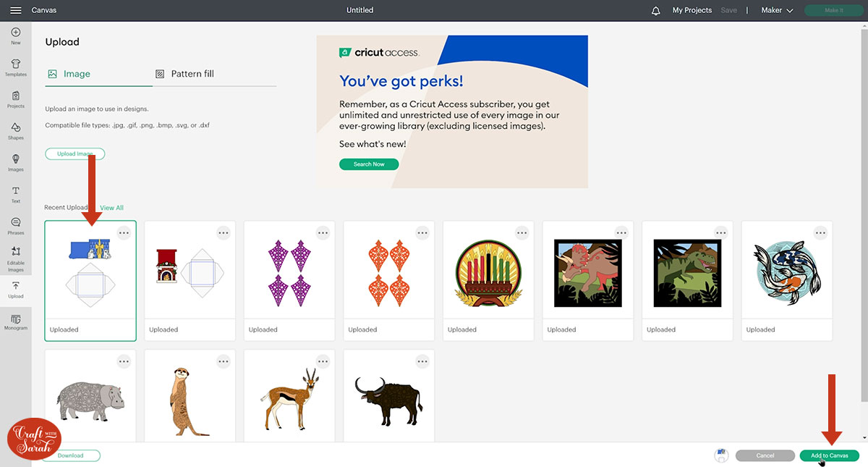Open Monogram in the left sidebar
868x467 pixels.
[15, 322]
